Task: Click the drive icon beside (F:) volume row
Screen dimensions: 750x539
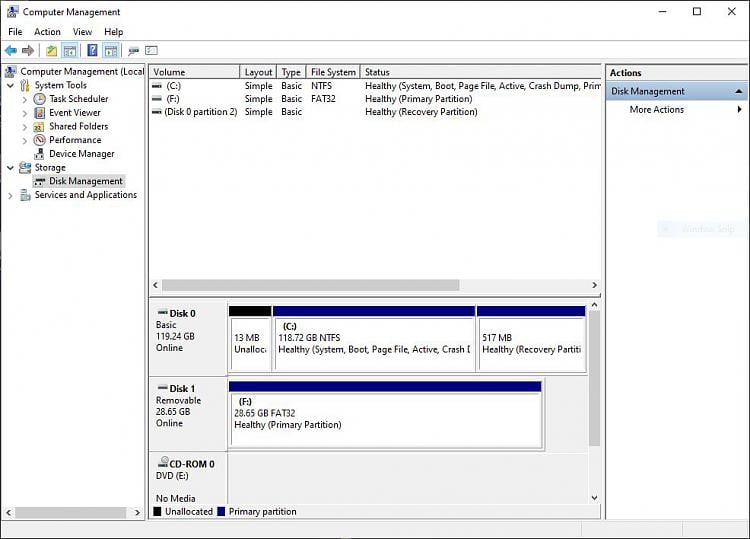Action: pyautogui.click(x=157, y=99)
